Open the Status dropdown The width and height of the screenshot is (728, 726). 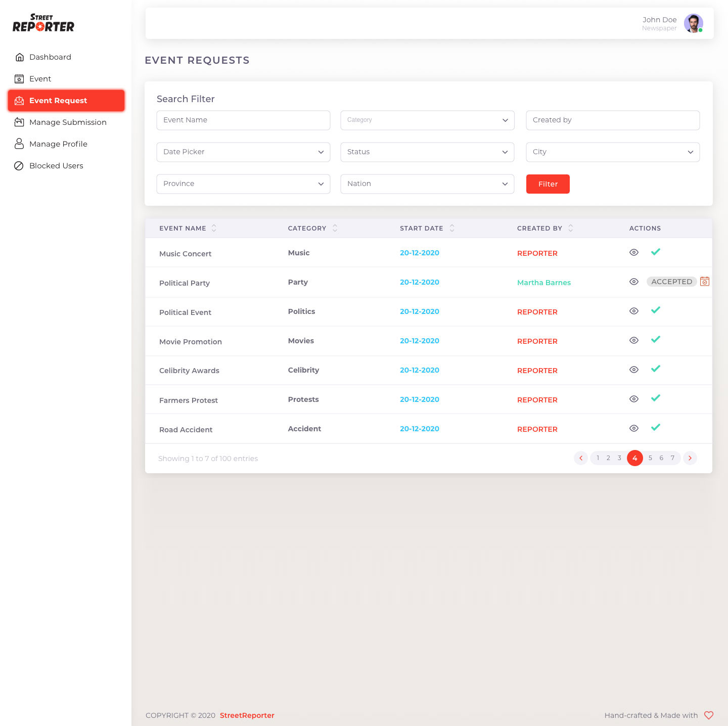[427, 152]
